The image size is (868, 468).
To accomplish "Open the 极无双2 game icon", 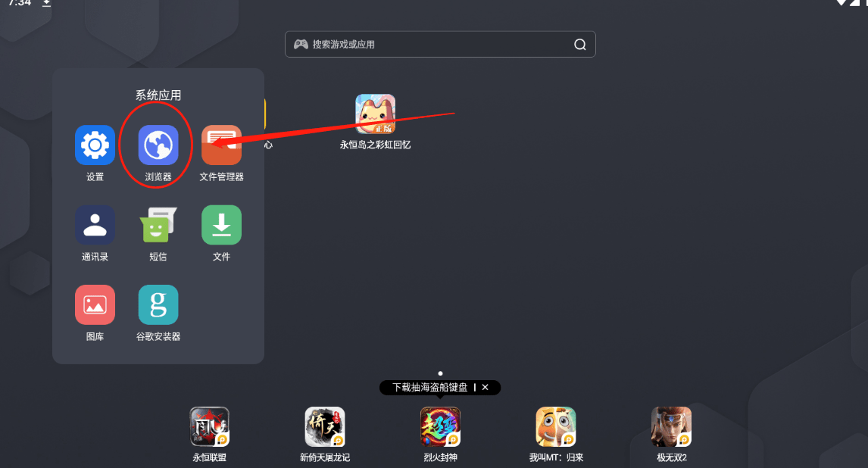I will click(x=672, y=426).
